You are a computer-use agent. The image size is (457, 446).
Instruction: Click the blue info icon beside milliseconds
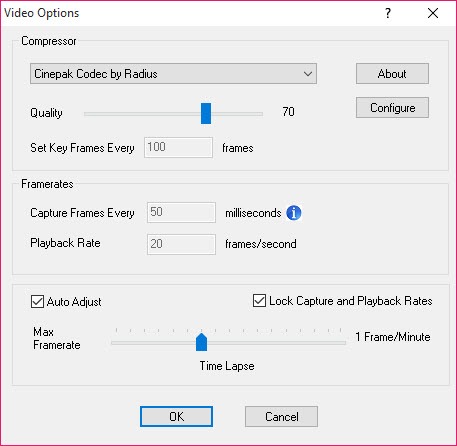[294, 213]
